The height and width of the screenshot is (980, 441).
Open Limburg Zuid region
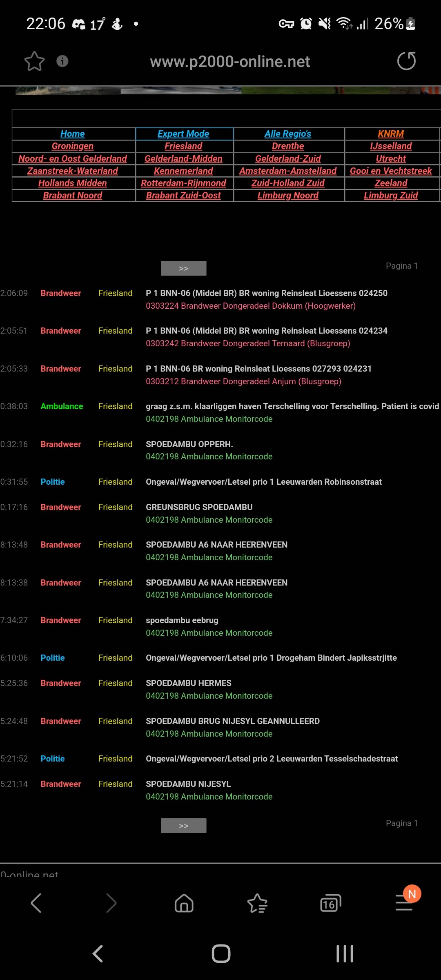tap(391, 195)
